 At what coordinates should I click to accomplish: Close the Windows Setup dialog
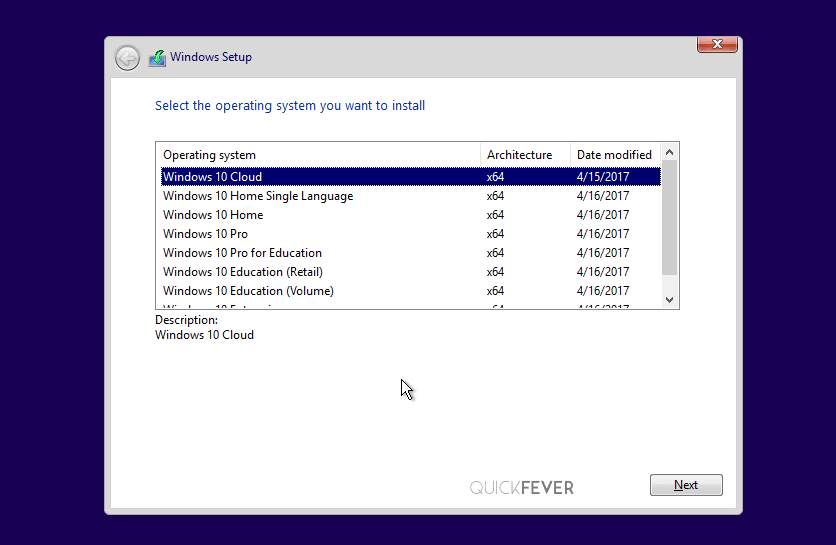(x=717, y=44)
